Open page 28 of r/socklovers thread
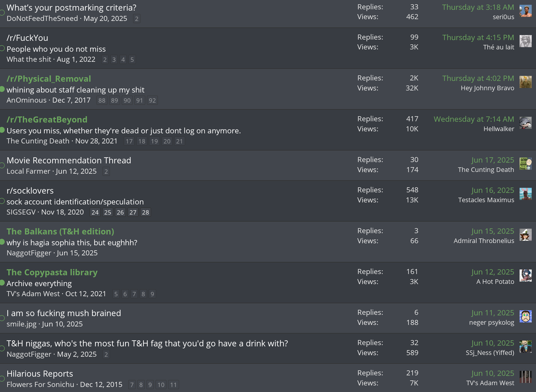Image resolution: width=536 pixels, height=392 pixels. pyautogui.click(x=145, y=212)
